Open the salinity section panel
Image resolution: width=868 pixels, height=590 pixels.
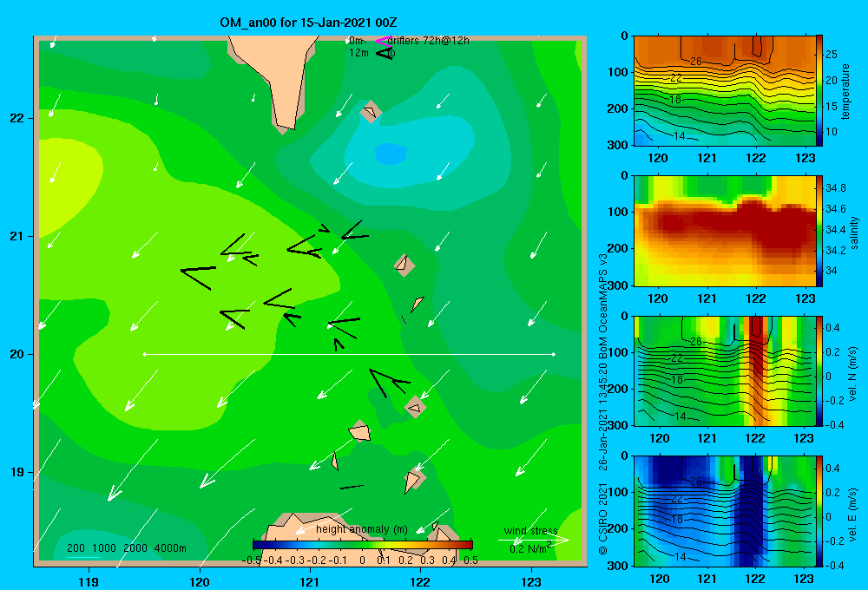pyautogui.click(x=725, y=231)
